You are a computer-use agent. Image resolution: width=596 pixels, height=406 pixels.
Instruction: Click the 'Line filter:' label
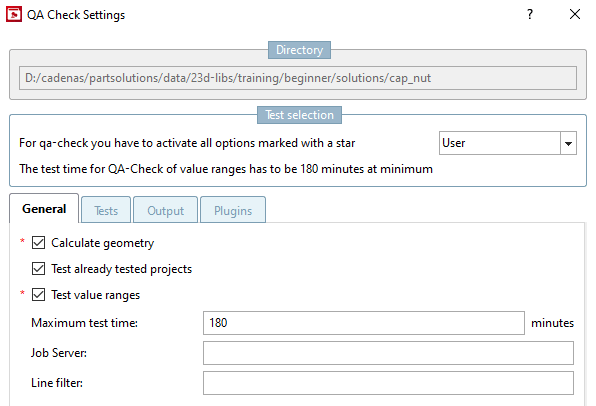[57, 383]
